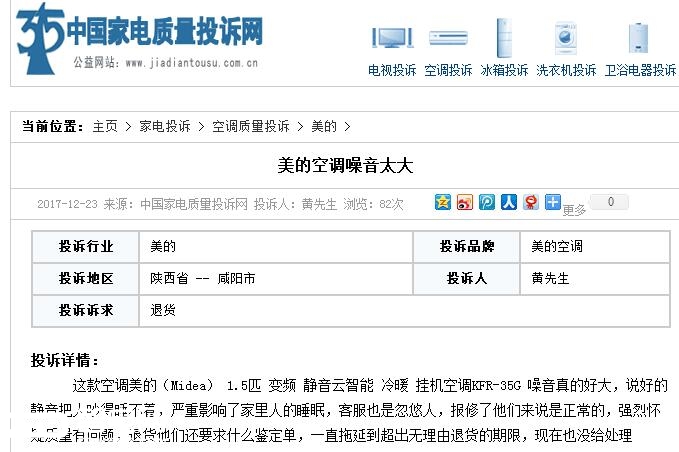Share to Sina Weibo icon
This screenshot has width=679, height=452.
465,202
